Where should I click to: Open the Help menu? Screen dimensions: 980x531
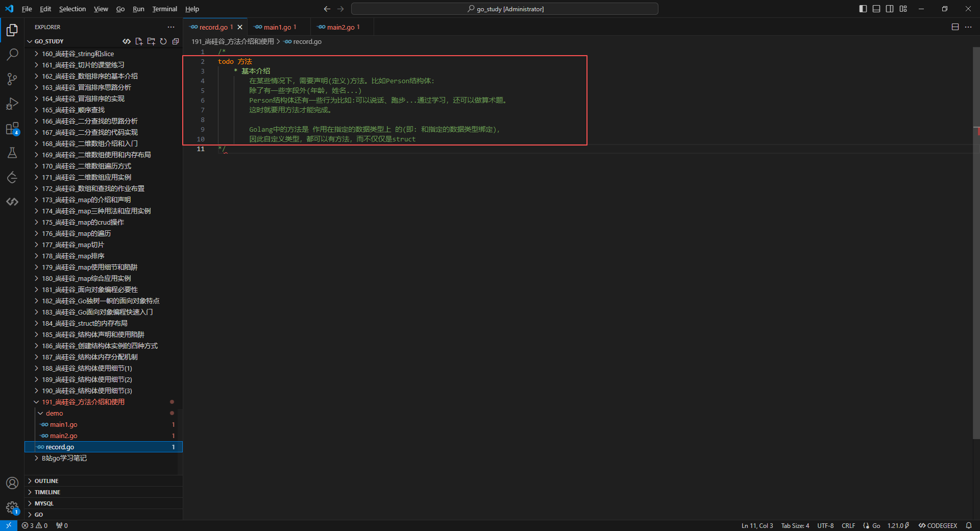(x=192, y=9)
